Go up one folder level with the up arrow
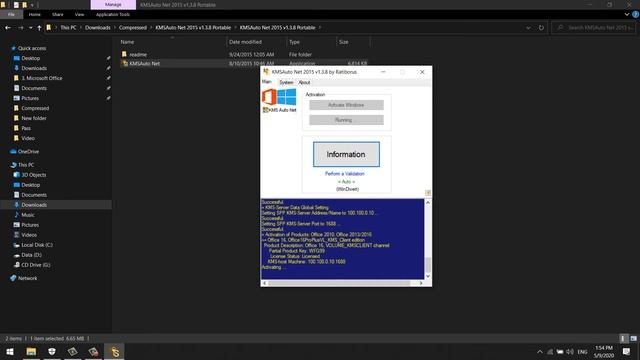 click(x=39, y=28)
